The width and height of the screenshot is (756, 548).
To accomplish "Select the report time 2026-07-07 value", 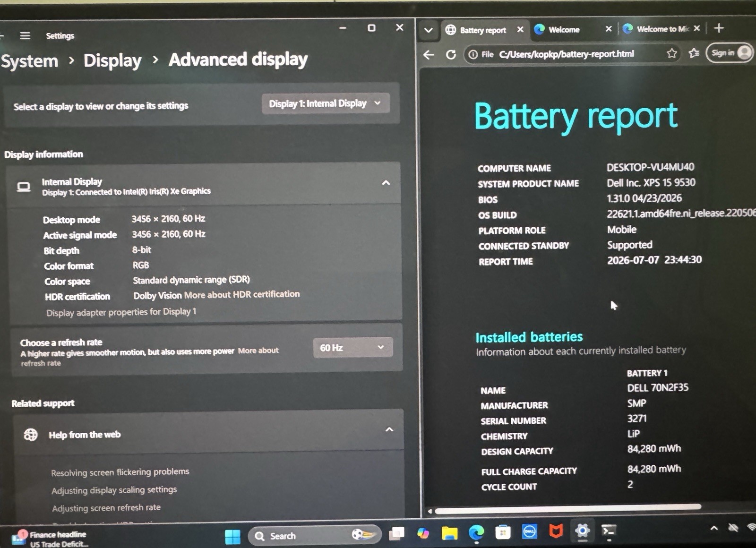I will click(654, 260).
